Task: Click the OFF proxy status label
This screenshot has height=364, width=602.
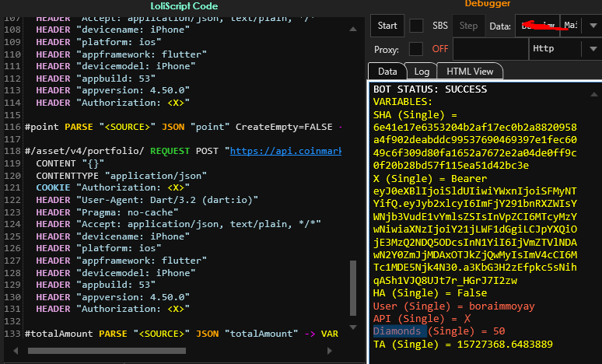Action: pyautogui.click(x=440, y=49)
